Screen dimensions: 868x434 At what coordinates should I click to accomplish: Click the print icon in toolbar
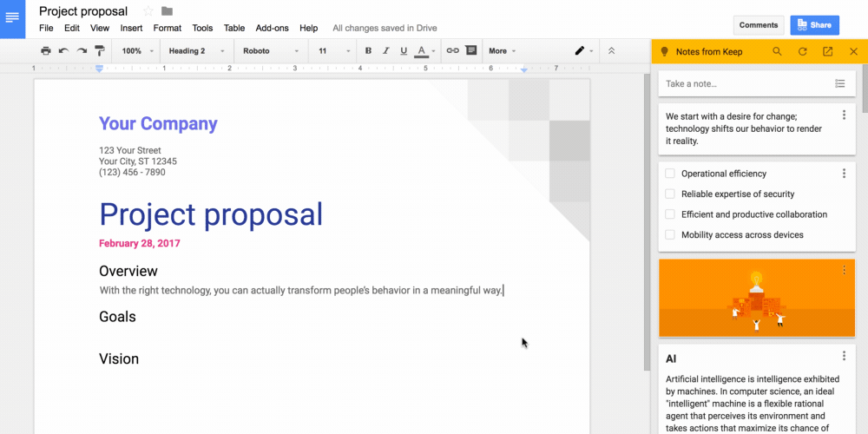pyautogui.click(x=45, y=51)
